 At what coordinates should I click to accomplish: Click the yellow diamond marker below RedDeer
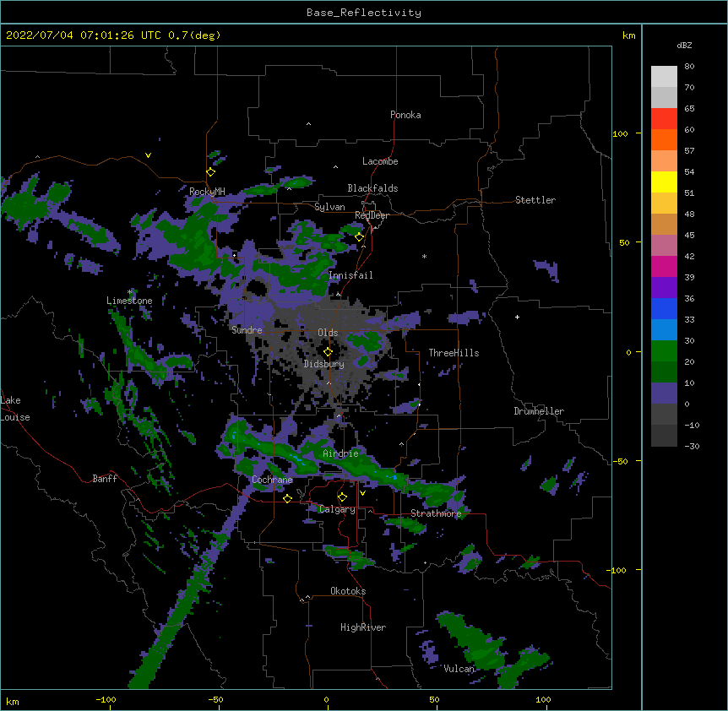pos(360,236)
